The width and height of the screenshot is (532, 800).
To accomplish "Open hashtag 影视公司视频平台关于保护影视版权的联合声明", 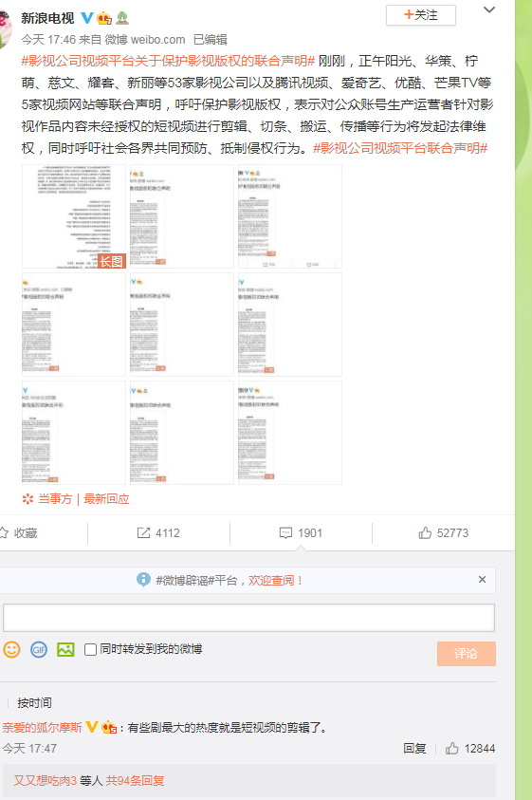I will pos(168,62).
